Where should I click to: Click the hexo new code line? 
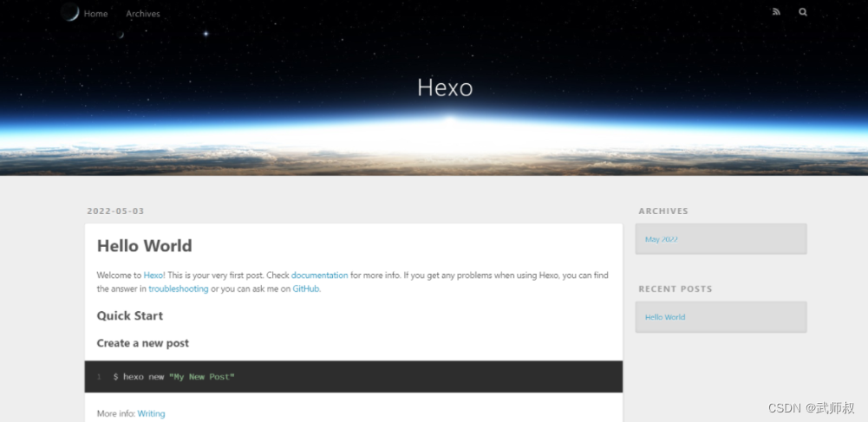[x=173, y=377]
